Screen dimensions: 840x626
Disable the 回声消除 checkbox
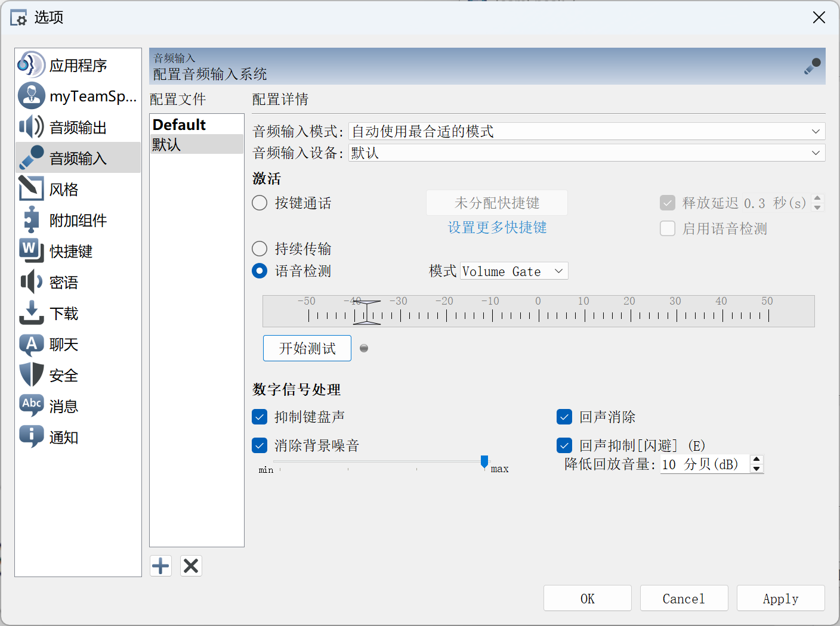(x=564, y=417)
